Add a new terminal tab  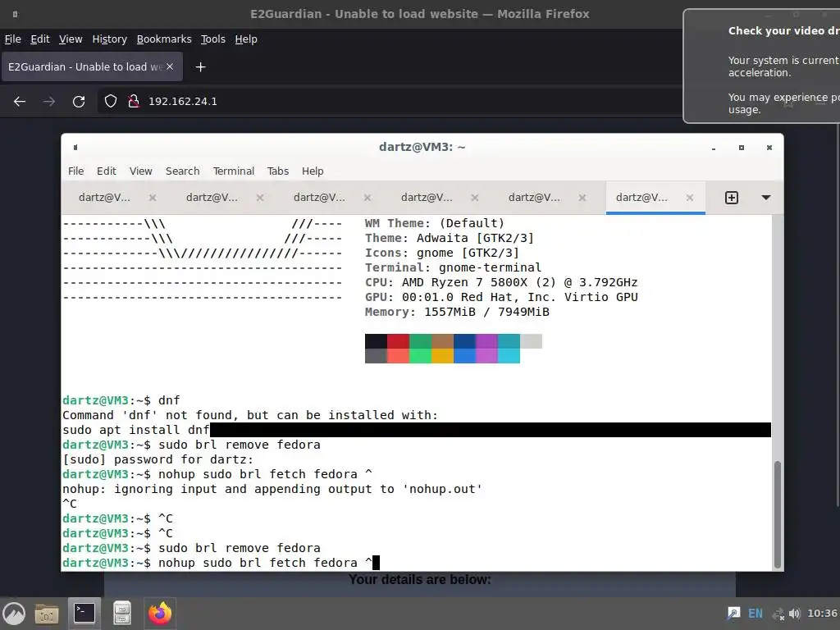(731, 198)
